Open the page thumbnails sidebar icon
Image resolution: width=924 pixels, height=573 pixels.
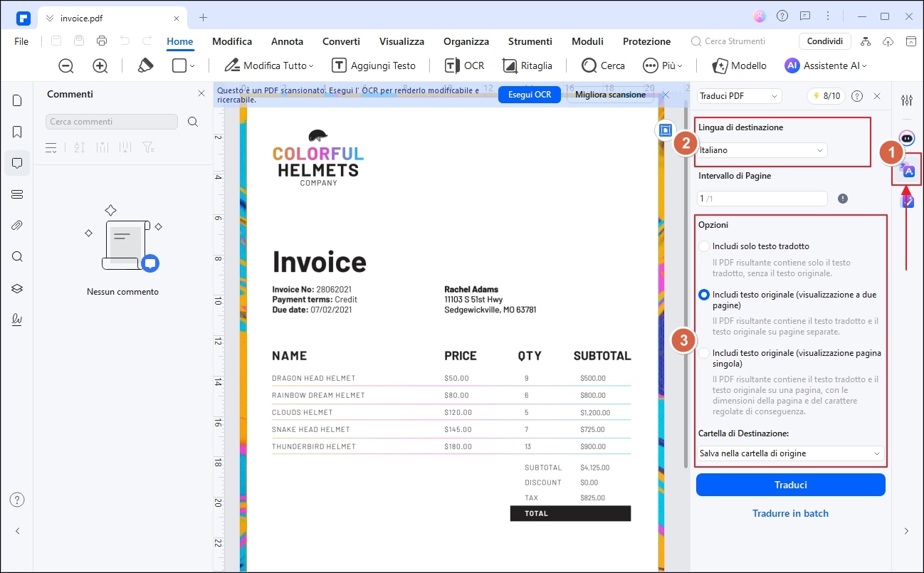click(x=17, y=100)
